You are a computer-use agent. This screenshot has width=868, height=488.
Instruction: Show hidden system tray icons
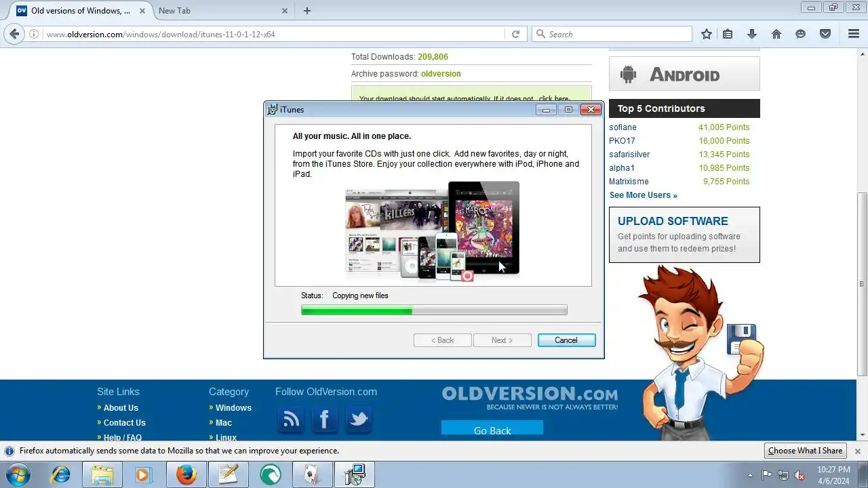pyautogui.click(x=750, y=475)
